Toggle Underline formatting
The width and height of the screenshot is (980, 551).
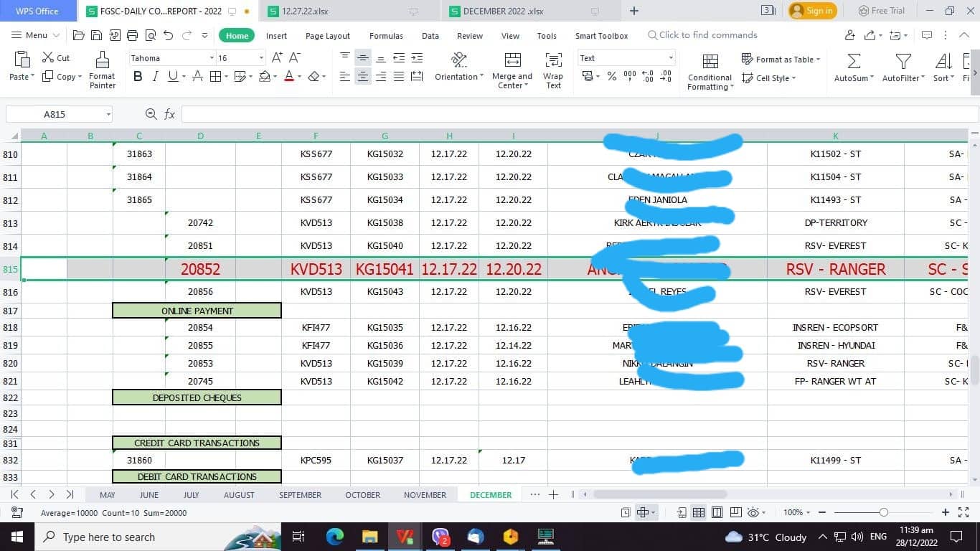pyautogui.click(x=173, y=77)
